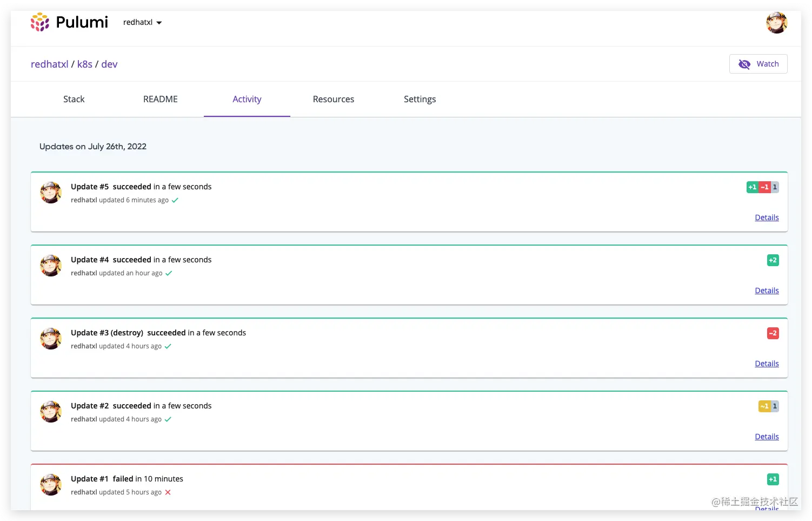Image resolution: width=812 pixels, height=521 pixels.
Task: Open Details link for Update #4
Action: [767, 291]
